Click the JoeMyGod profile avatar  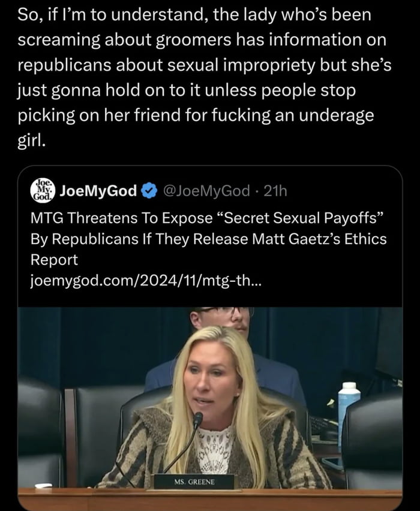[43, 191]
